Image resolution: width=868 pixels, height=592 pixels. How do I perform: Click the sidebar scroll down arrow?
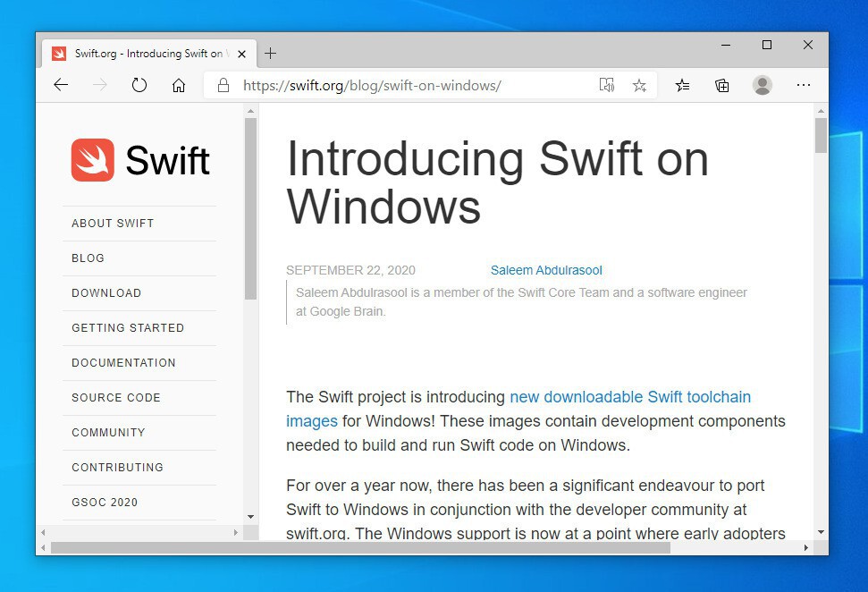[x=251, y=517]
